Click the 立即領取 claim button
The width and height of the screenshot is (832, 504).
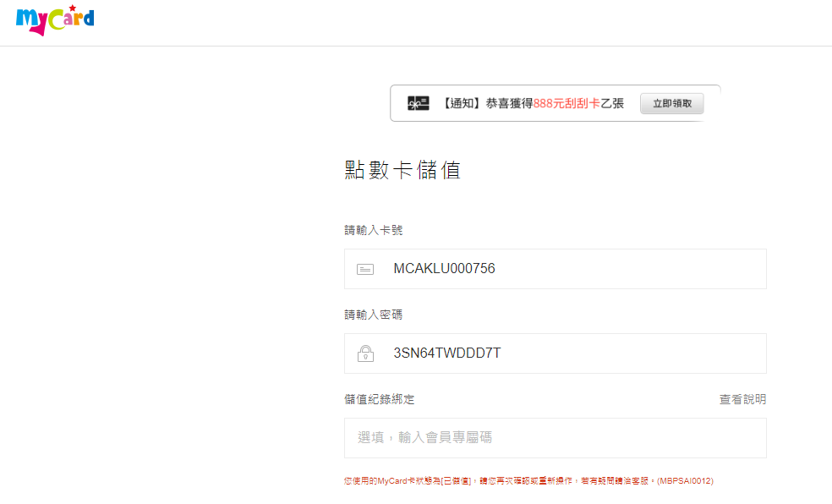click(671, 103)
